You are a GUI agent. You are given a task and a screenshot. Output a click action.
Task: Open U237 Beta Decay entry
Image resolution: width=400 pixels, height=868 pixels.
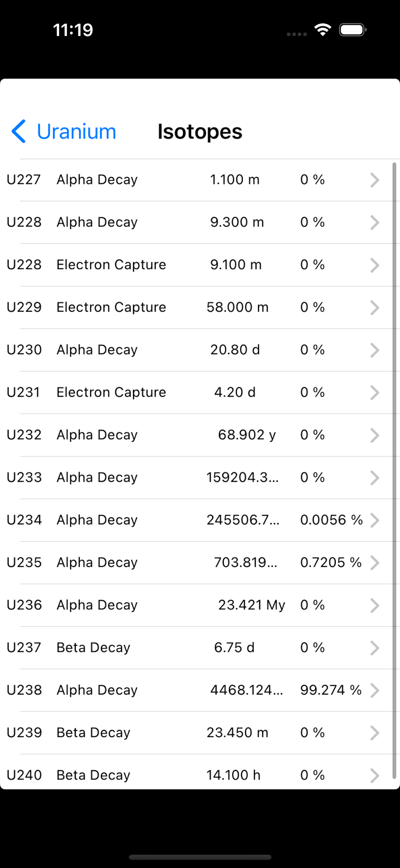[x=200, y=648]
